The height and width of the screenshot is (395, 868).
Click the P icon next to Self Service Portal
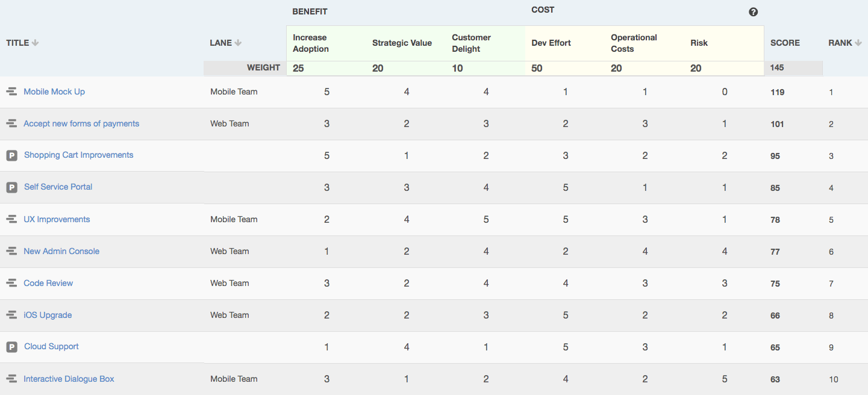pyautogui.click(x=11, y=187)
